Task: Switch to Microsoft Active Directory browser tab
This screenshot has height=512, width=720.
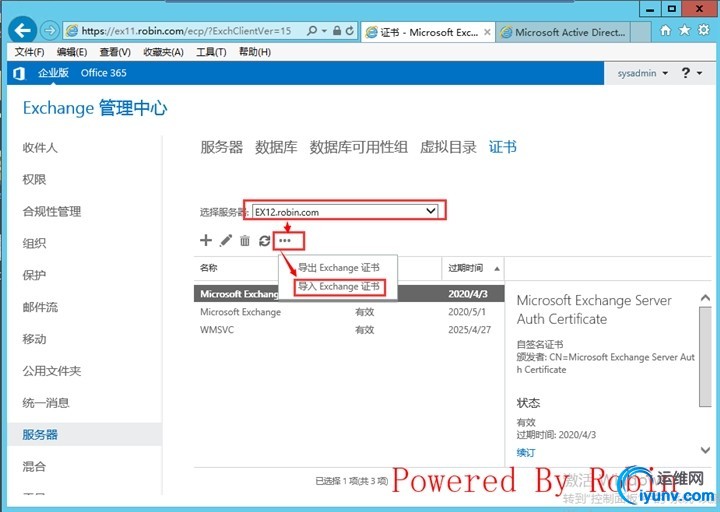Action: tap(564, 32)
